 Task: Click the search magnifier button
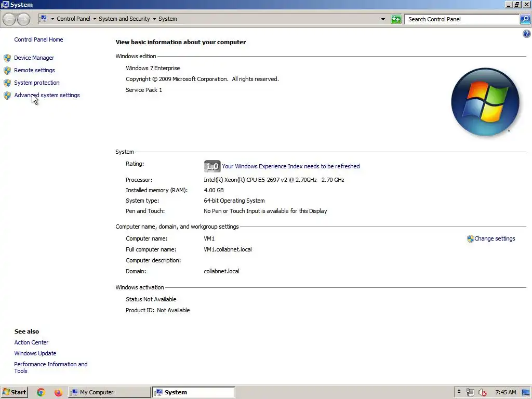pos(525,19)
